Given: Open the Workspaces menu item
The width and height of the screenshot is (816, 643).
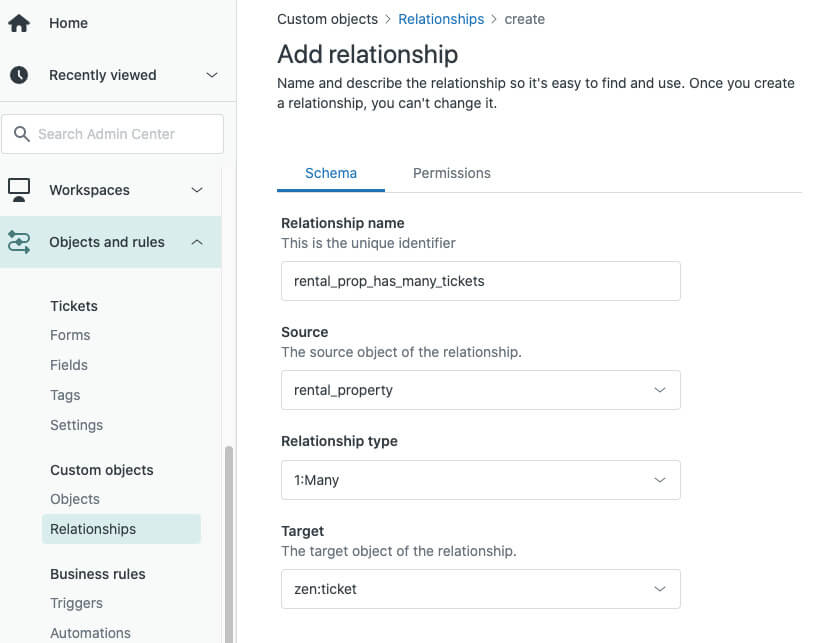Looking at the screenshot, I should (x=90, y=190).
